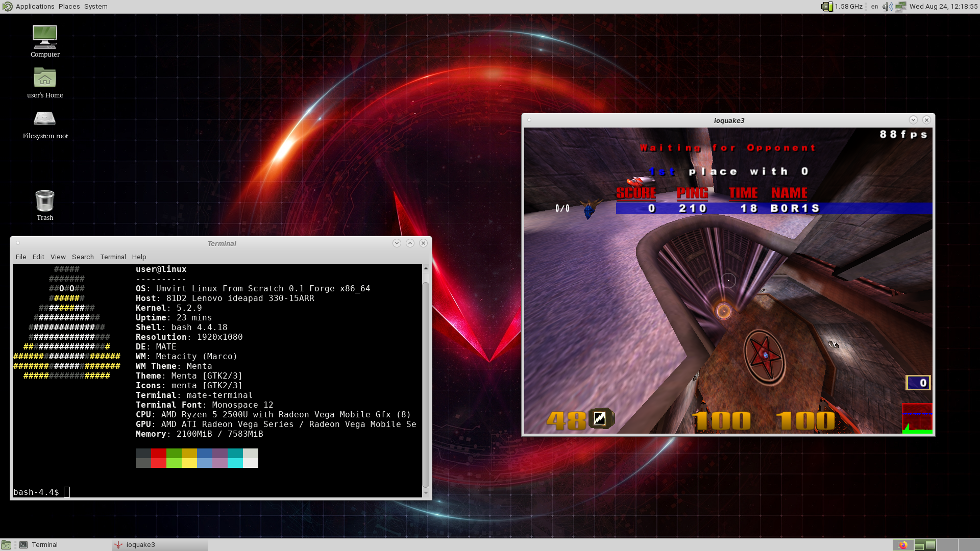Open the Trash desktop icon
The height and width of the screenshot is (551, 980).
(x=45, y=201)
